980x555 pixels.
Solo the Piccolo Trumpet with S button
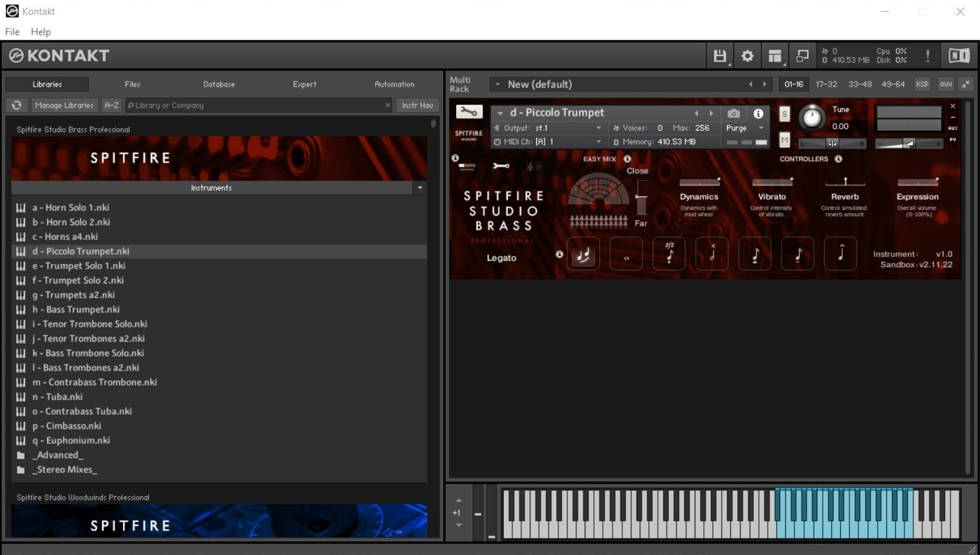[784, 114]
